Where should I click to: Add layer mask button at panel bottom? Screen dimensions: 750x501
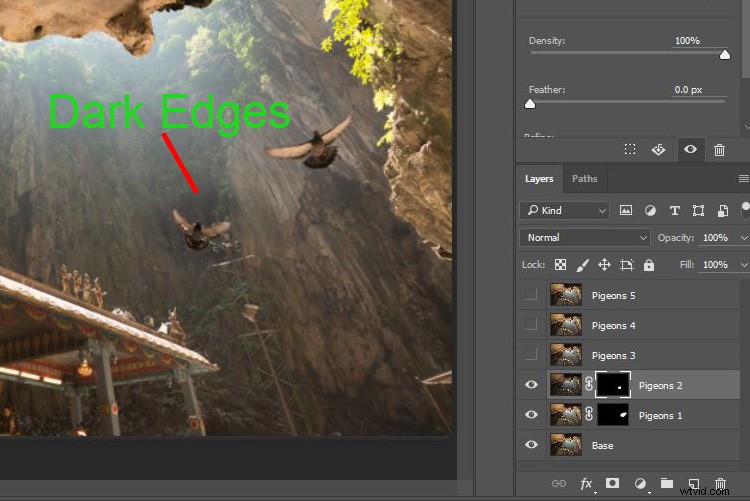(612, 483)
